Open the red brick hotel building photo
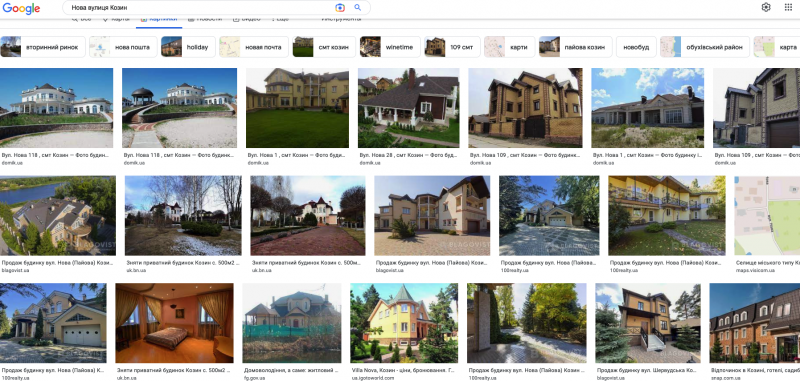The image size is (800, 381). [x=755, y=323]
